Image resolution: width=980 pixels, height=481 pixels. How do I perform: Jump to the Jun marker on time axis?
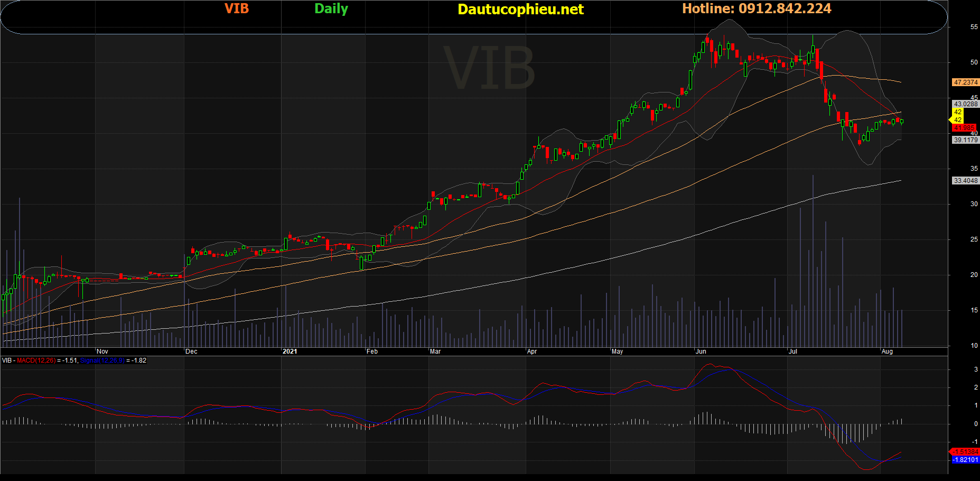701,351
